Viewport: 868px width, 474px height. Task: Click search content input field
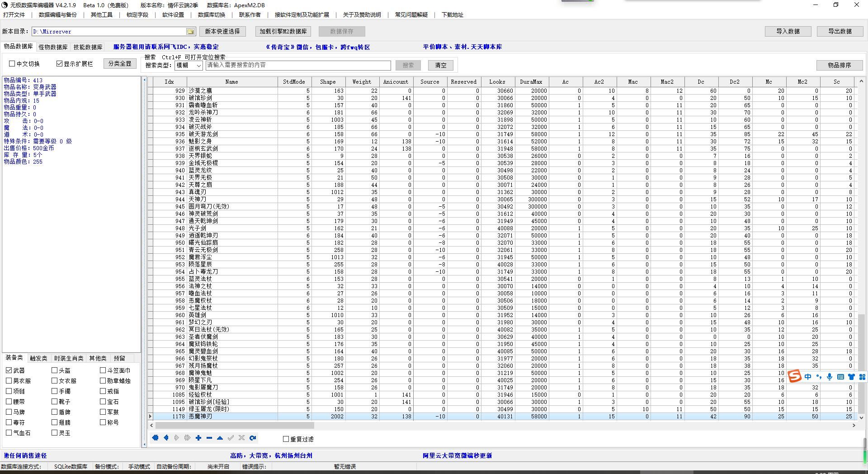tap(298, 65)
